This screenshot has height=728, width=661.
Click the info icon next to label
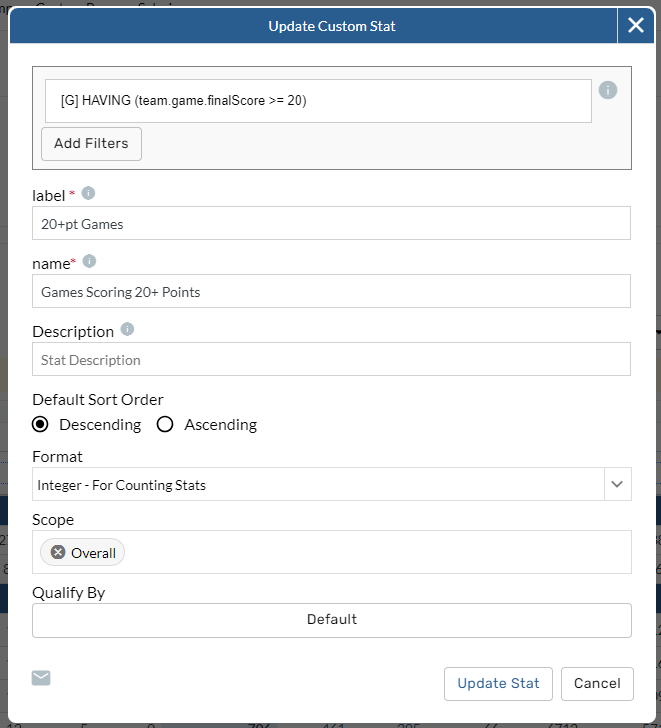click(88, 193)
